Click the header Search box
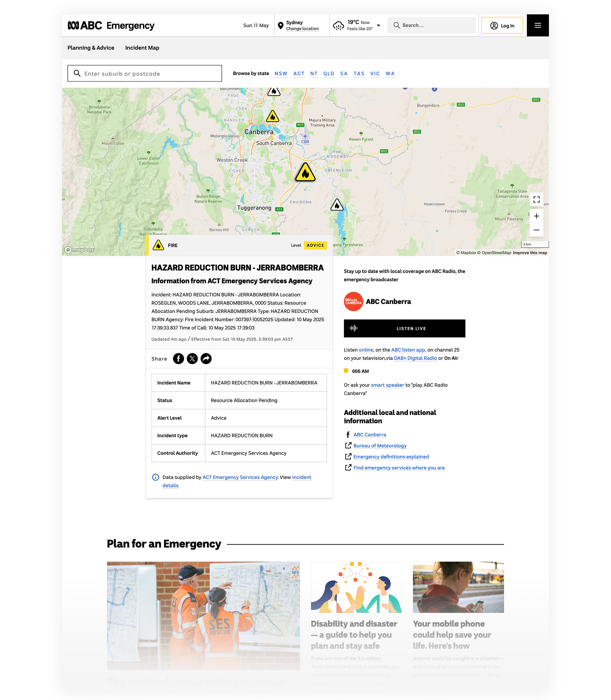The width and height of the screenshot is (611, 700). point(431,25)
